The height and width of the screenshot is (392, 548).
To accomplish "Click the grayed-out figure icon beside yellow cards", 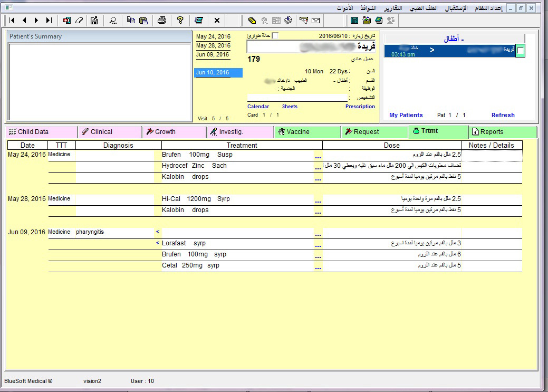I will click(264, 20).
